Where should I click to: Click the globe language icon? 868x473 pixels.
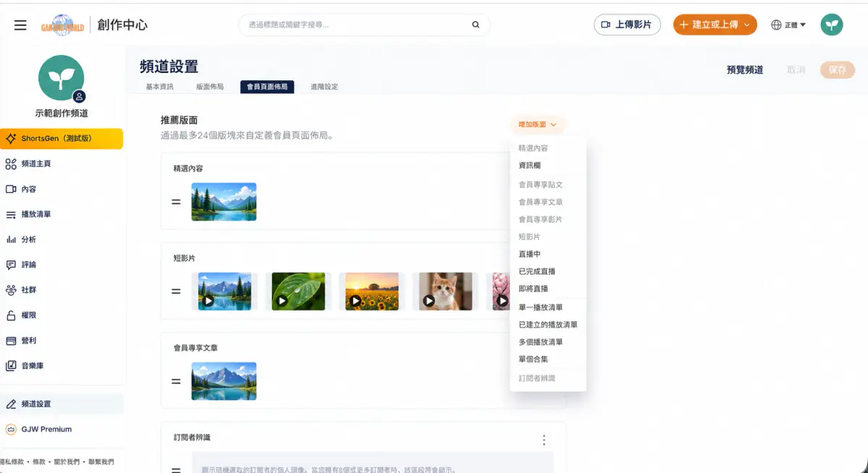pyautogui.click(x=776, y=25)
